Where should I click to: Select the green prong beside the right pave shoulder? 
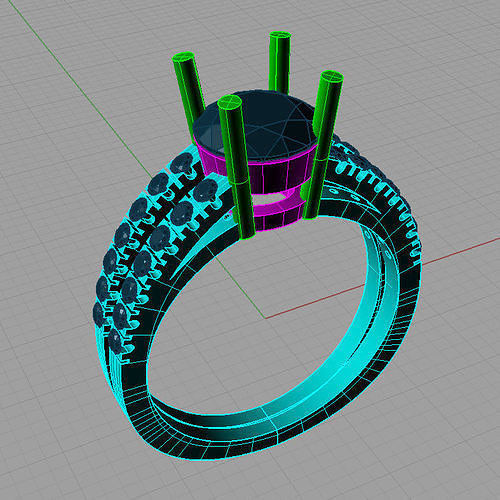[x=323, y=145]
